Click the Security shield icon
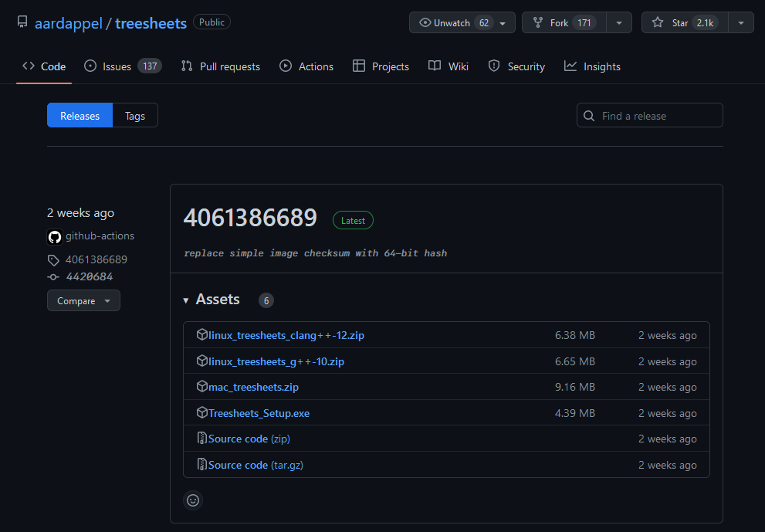The image size is (765, 532). pos(494,66)
